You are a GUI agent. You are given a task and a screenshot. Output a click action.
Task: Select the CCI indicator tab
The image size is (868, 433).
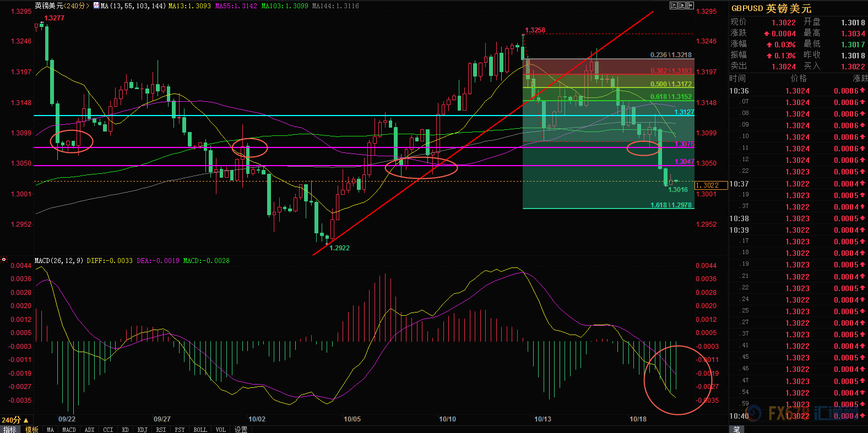click(108, 430)
